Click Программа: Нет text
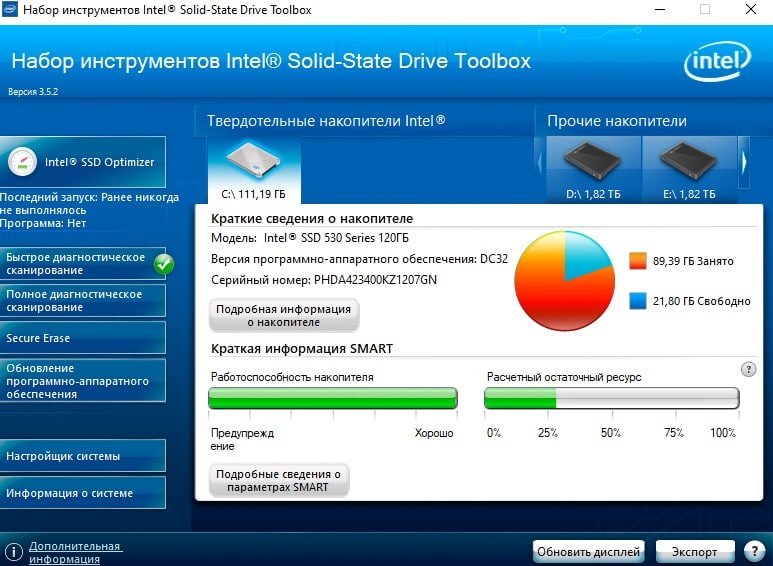The image size is (773, 566). pyautogui.click(x=43, y=223)
